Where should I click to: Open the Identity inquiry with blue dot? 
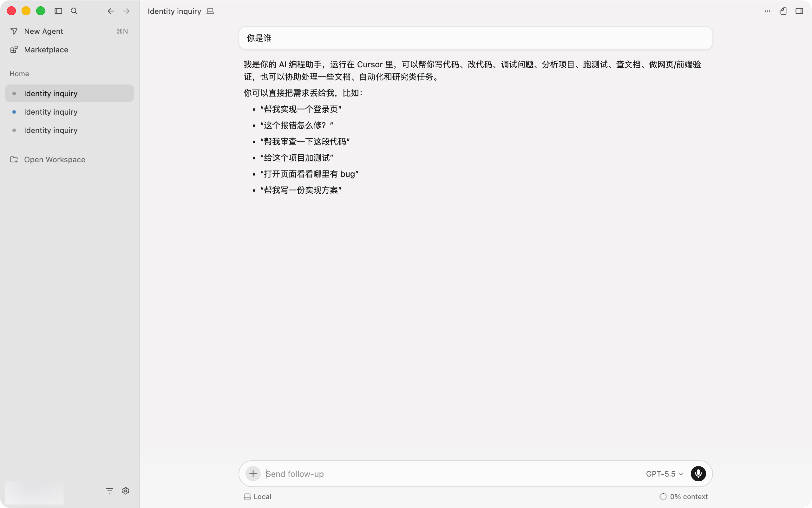[69, 112]
